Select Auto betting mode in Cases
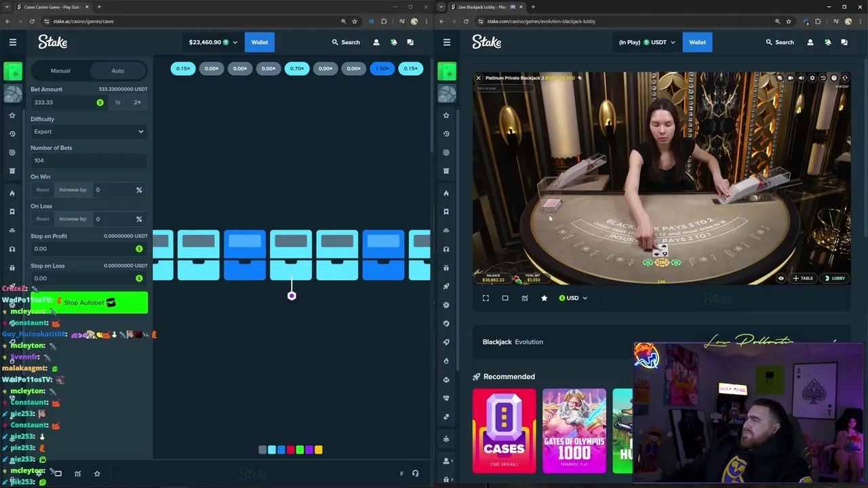 (x=117, y=70)
